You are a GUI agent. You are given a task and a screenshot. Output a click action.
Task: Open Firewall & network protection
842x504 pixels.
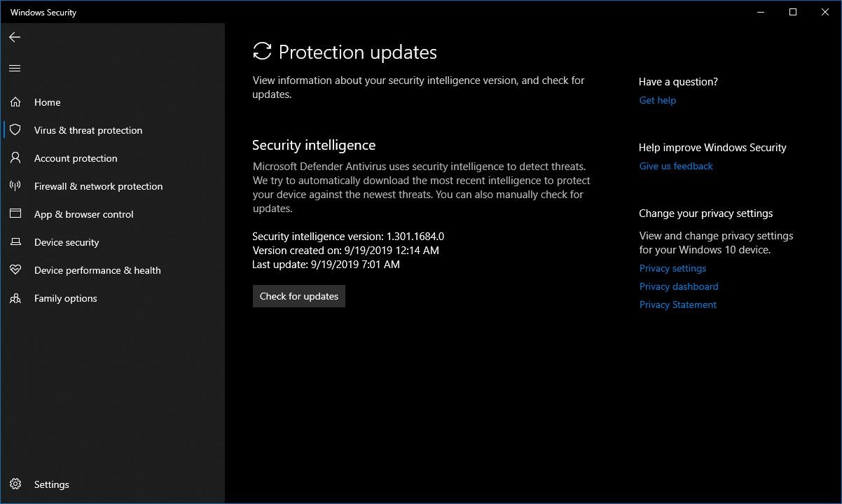99,186
